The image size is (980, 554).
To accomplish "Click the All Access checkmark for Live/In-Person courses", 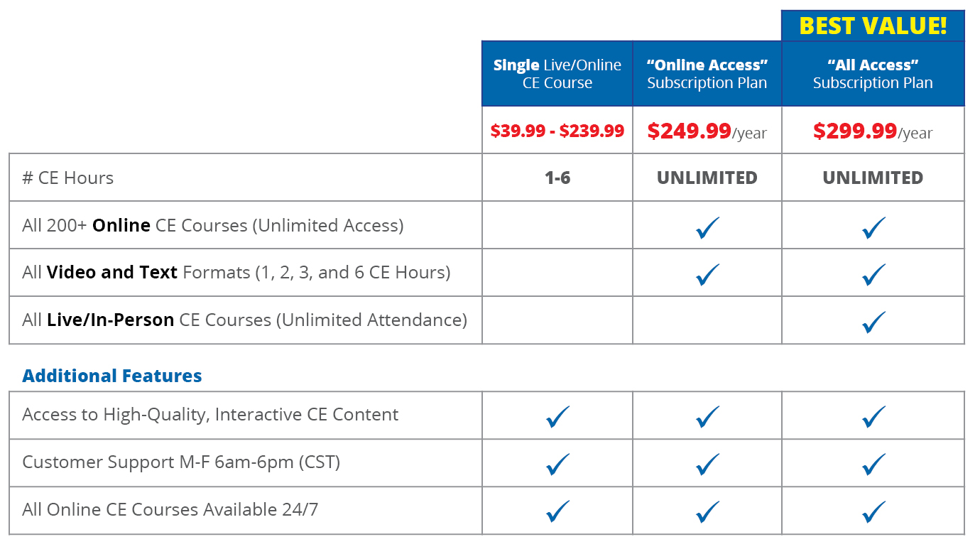I will coord(873,322).
